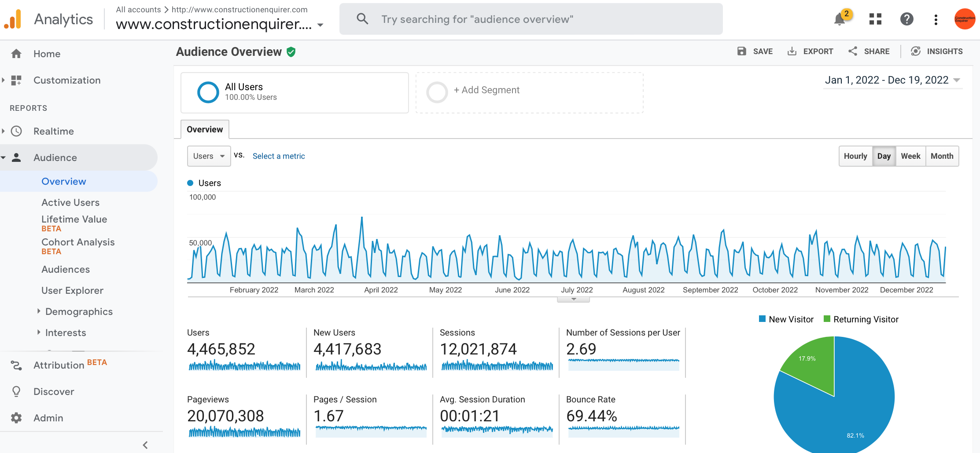This screenshot has width=980, height=453.
Task: Click the blue New Visitor legend swatch
Action: click(762, 319)
